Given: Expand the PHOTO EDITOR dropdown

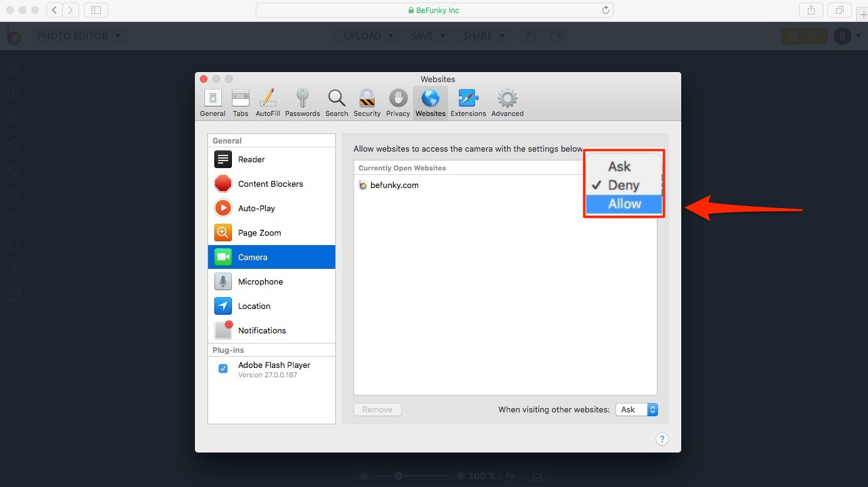Looking at the screenshot, I should (79, 36).
